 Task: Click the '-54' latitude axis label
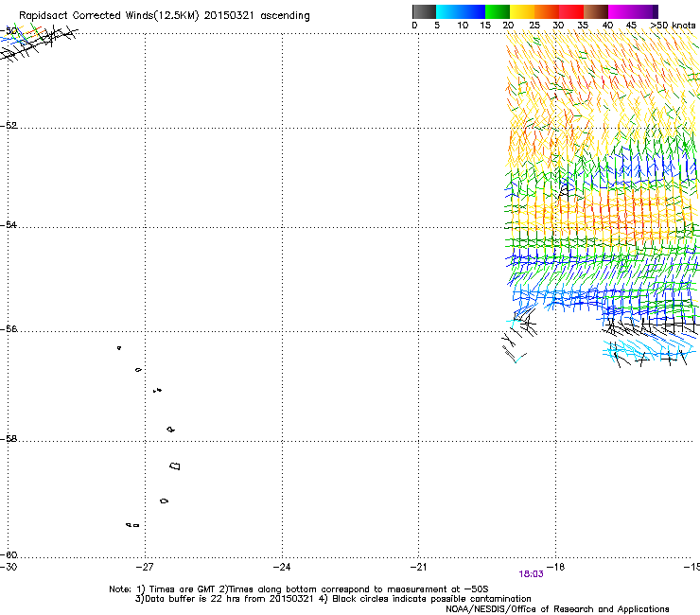point(9,224)
